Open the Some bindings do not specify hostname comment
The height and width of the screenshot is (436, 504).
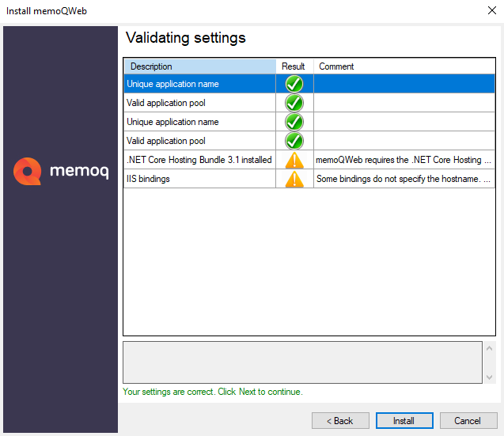pyautogui.click(x=404, y=179)
